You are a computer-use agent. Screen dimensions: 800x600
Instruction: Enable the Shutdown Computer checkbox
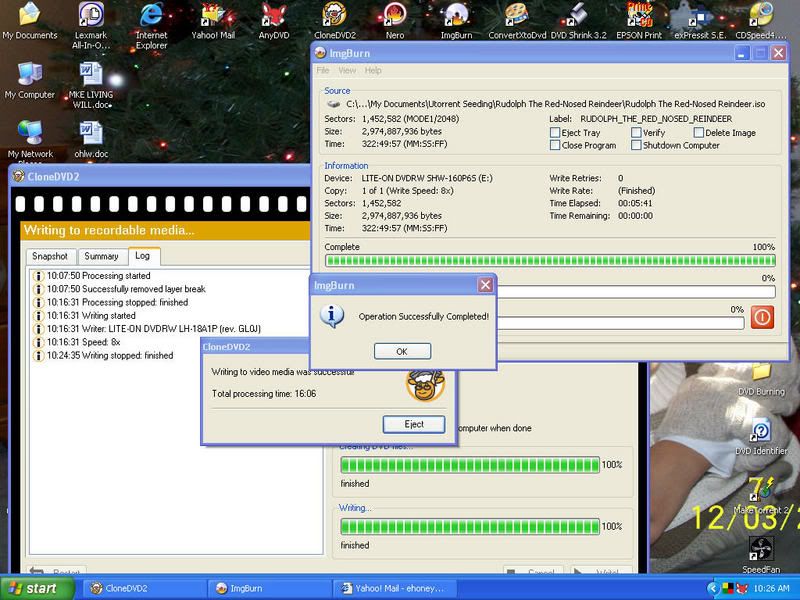[636, 145]
